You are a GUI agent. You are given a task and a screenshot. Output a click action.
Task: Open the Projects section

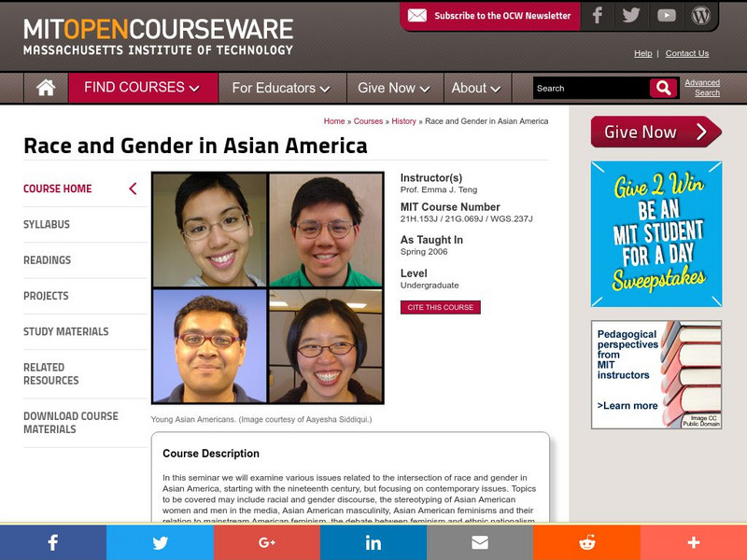[46, 296]
